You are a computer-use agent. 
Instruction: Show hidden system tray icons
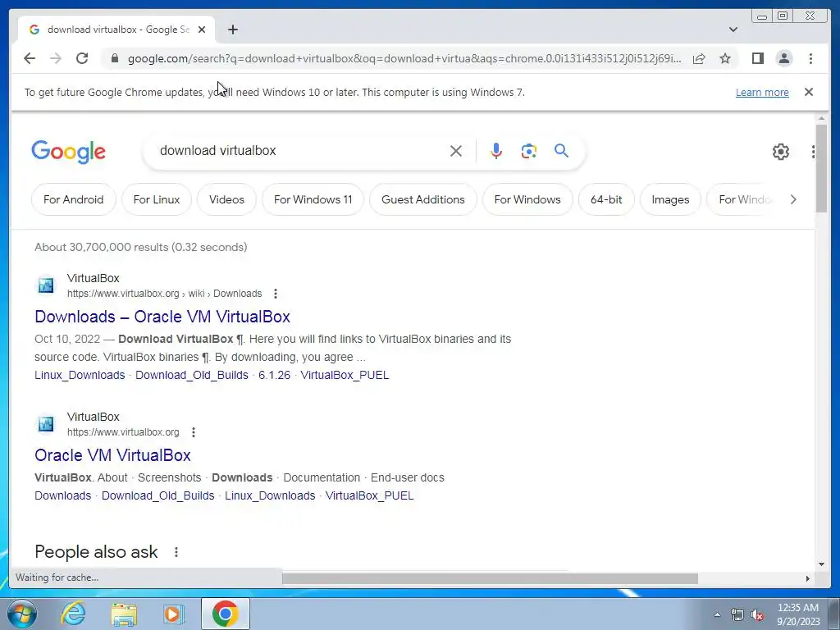[717, 615]
